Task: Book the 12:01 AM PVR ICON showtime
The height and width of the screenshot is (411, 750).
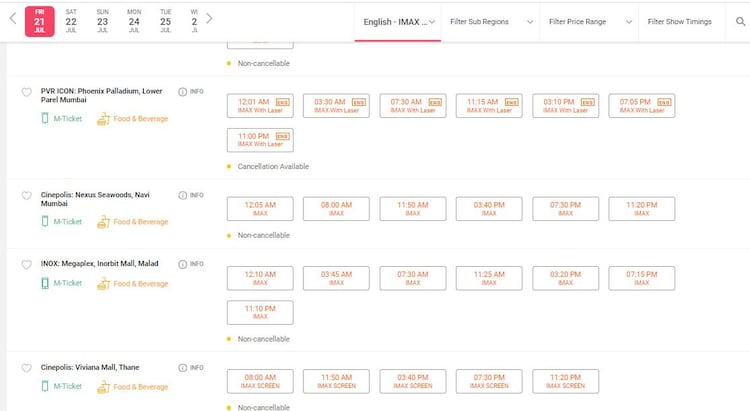Action: tap(260, 105)
